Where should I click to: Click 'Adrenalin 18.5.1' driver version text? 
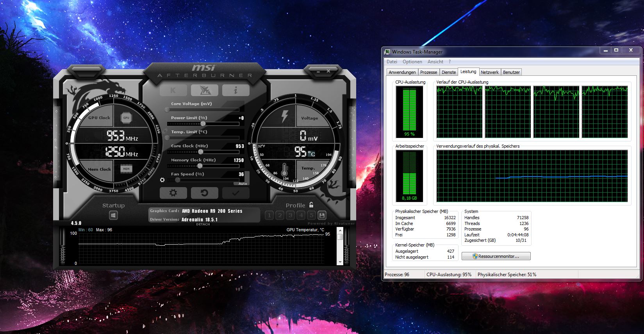pos(200,220)
